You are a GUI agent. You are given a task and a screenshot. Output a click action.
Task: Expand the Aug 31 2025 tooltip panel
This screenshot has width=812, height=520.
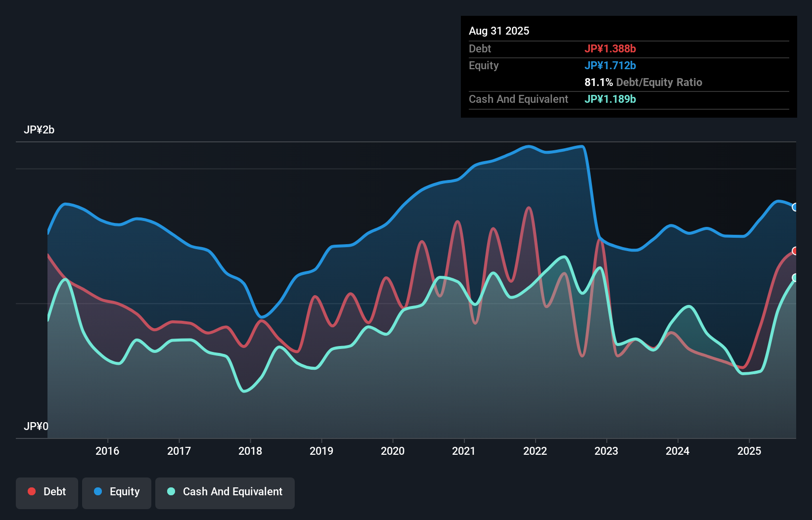pyautogui.click(x=499, y=31)
